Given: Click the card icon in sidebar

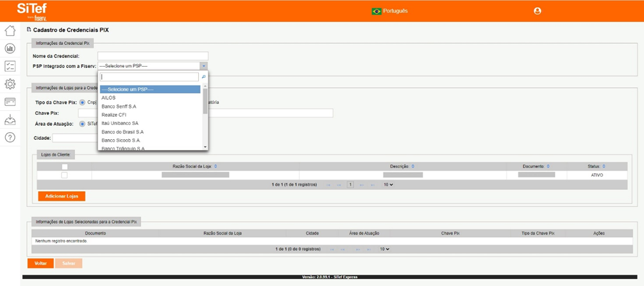Looking at the screenshot, I should (x=10, y=102).
